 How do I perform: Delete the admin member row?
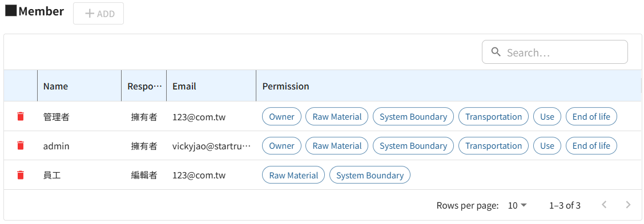(x=21, y=146)
